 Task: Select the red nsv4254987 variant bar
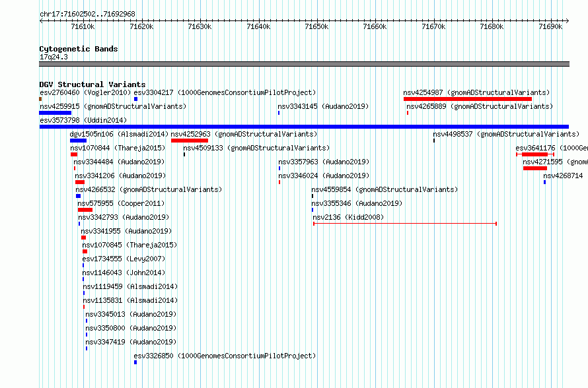pos(468,99)
